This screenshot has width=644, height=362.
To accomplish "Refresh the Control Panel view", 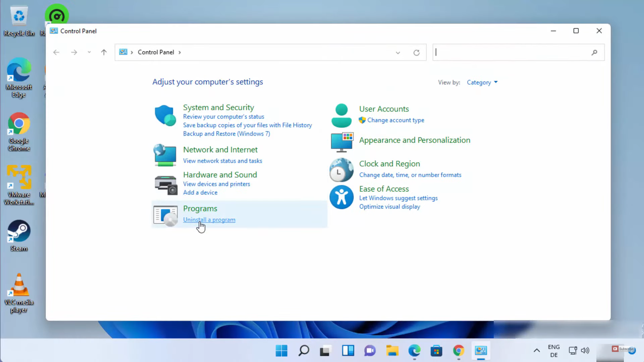I will (416, 53).
